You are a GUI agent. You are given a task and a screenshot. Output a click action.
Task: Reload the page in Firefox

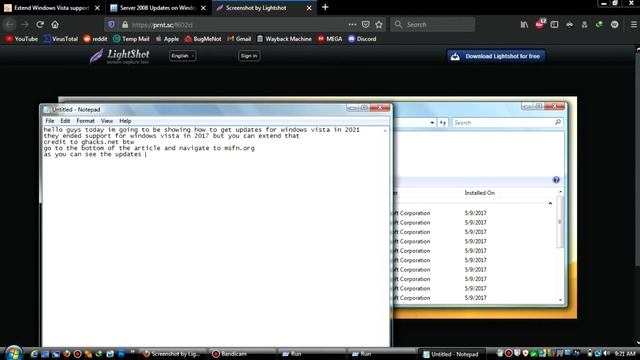click(40, 24)
